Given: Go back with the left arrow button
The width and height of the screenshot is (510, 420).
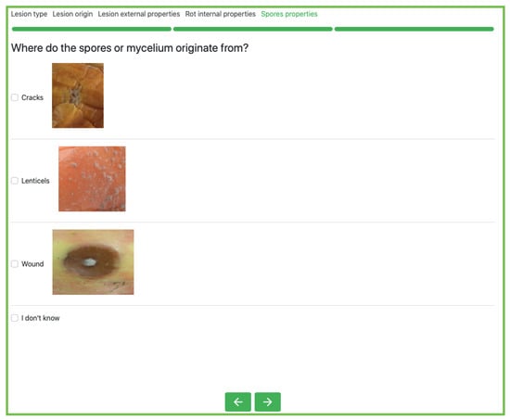Looking at the screenshot, I should (x=237, y=401).
